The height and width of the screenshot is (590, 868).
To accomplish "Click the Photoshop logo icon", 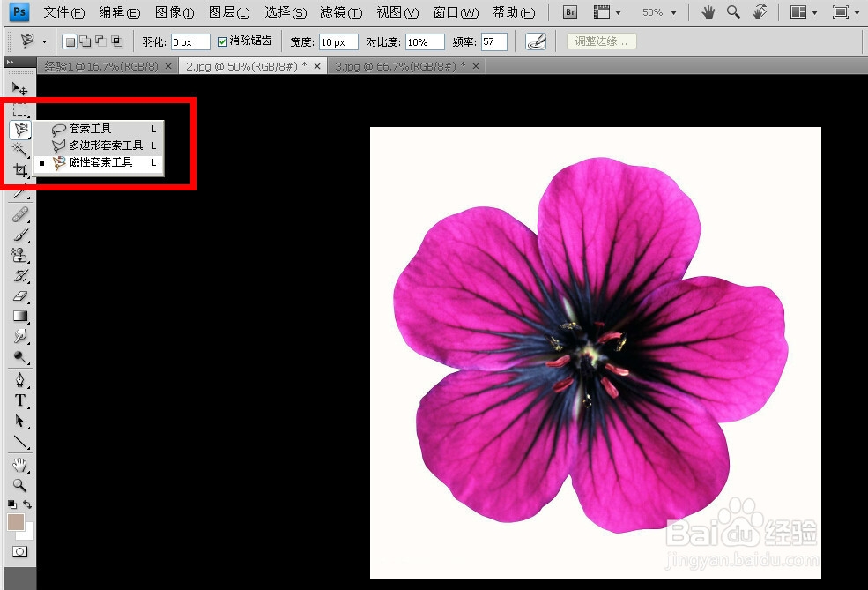I will 19,11.
